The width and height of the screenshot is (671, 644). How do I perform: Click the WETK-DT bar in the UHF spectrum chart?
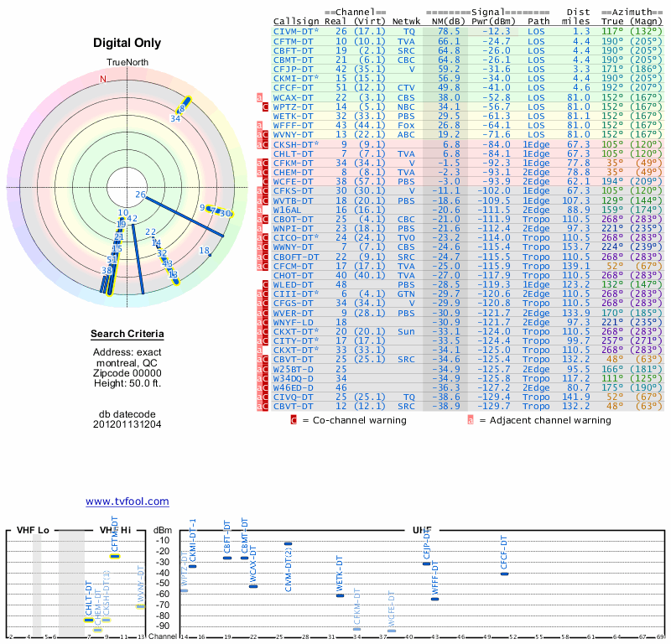(340, 595)
